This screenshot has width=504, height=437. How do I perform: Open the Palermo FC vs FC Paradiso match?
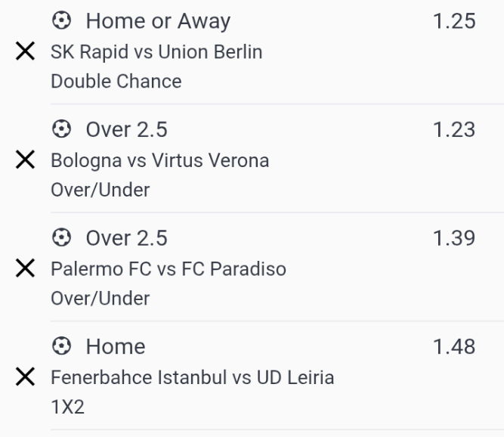pyautogui.click(x=169, y=269)
